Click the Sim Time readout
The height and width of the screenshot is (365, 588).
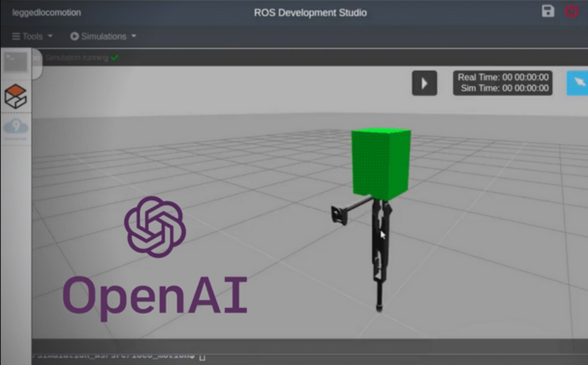[504, 88]
